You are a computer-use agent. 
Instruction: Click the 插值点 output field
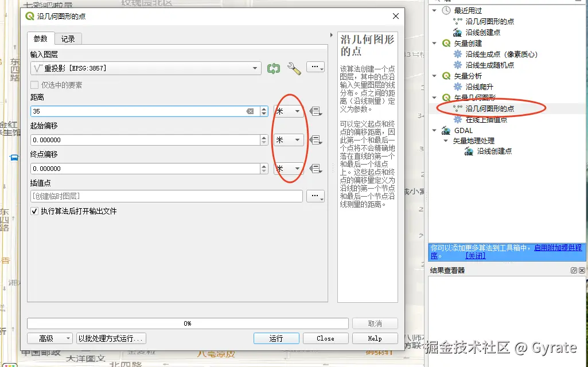point(166,196)
